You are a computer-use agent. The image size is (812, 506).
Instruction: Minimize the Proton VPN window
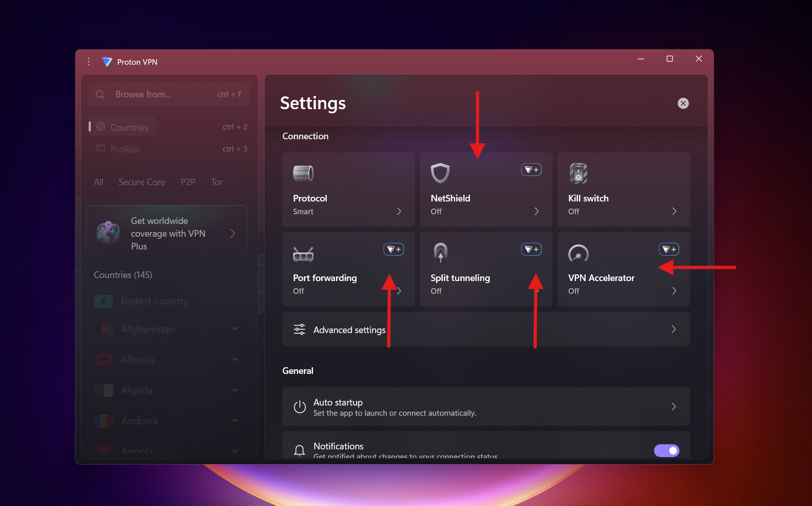641,59
